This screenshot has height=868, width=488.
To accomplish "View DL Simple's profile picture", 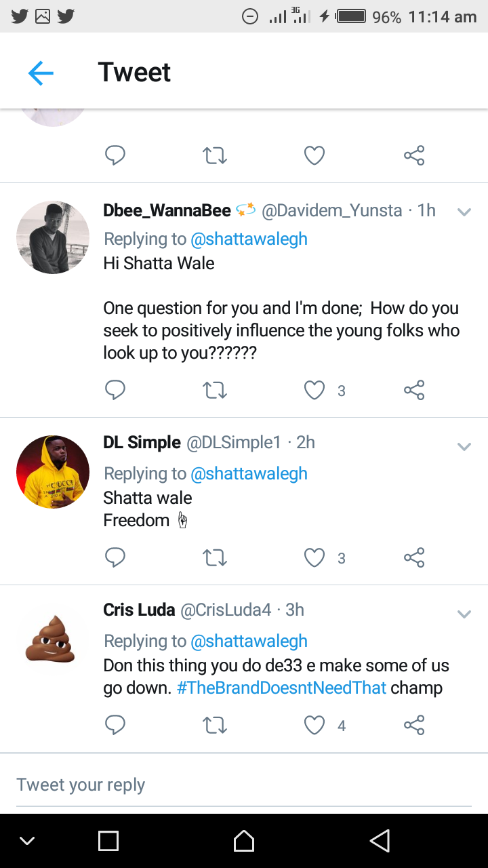I will tap(53, 472).
